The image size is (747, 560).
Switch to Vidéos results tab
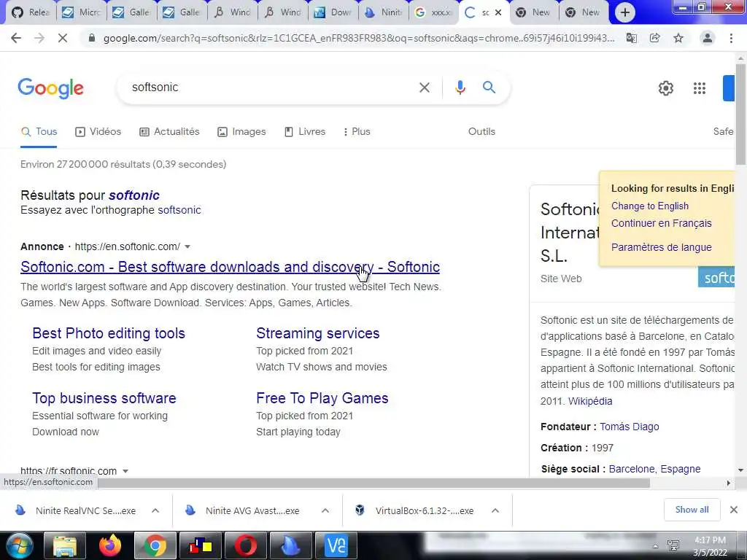point(98,131)
